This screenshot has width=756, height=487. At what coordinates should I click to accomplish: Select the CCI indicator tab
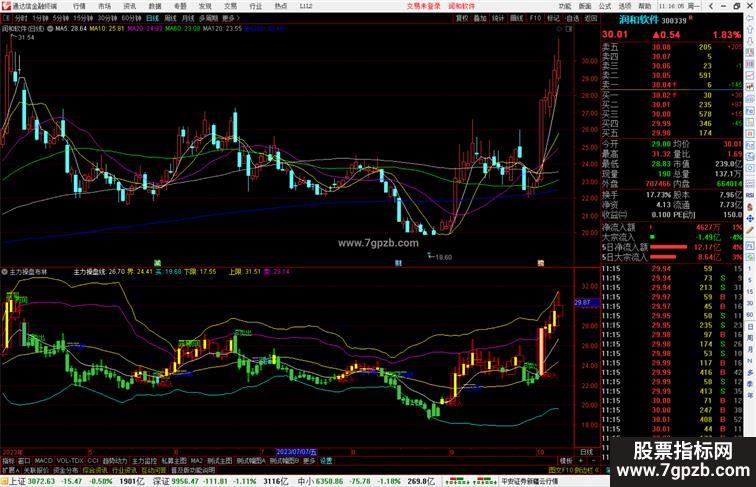click(93, 461)
